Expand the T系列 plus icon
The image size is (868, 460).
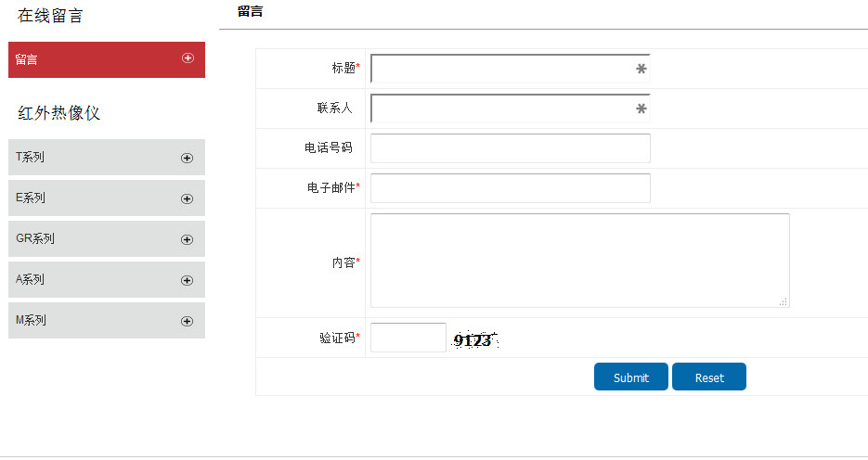[187, 158]
